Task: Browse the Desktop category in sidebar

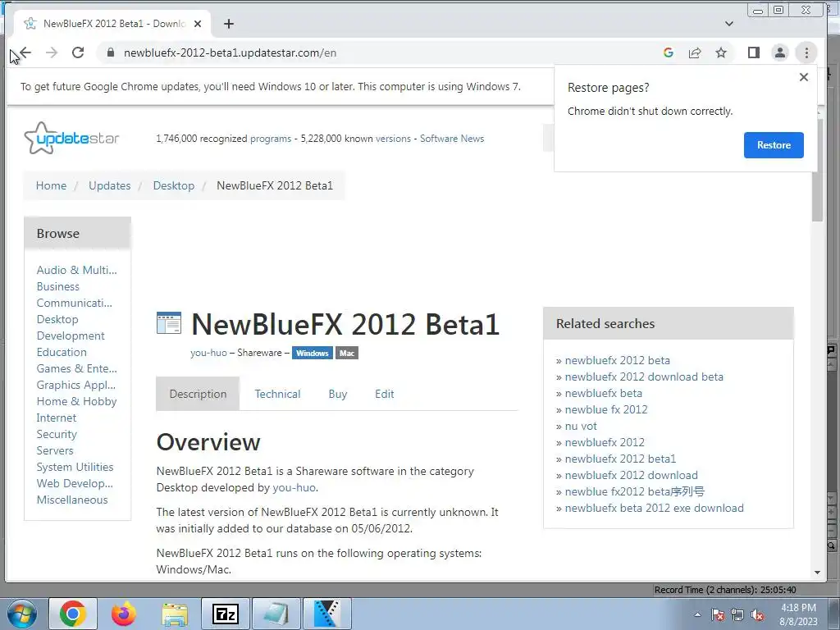Action: coord(57,319)
